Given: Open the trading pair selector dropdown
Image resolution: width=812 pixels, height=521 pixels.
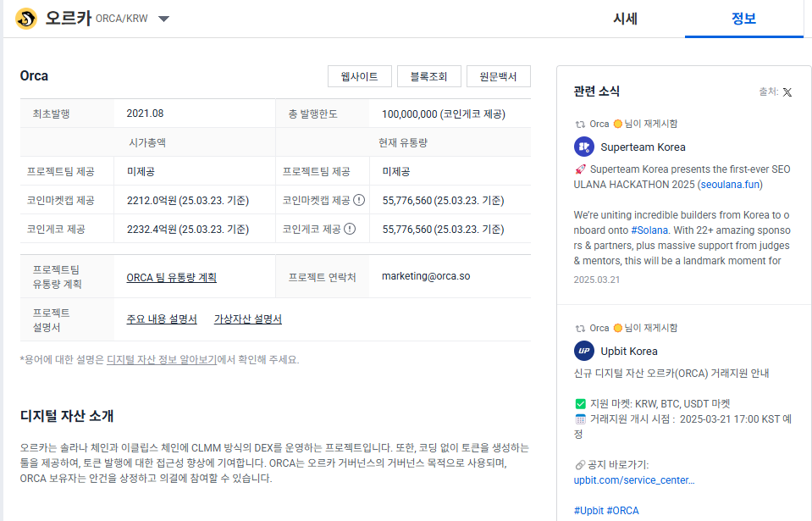Looking at the screenshot, I should pos(163,18).
